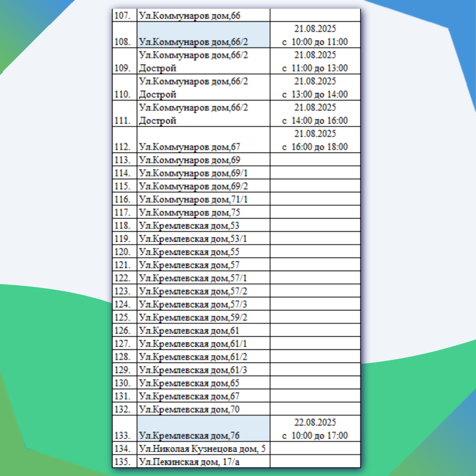Image resolution: width=476 pixels, height=476 pixels.
Task: Select "Ул.Кремлевская дом,53" in row 118
Action: [204, 225]
